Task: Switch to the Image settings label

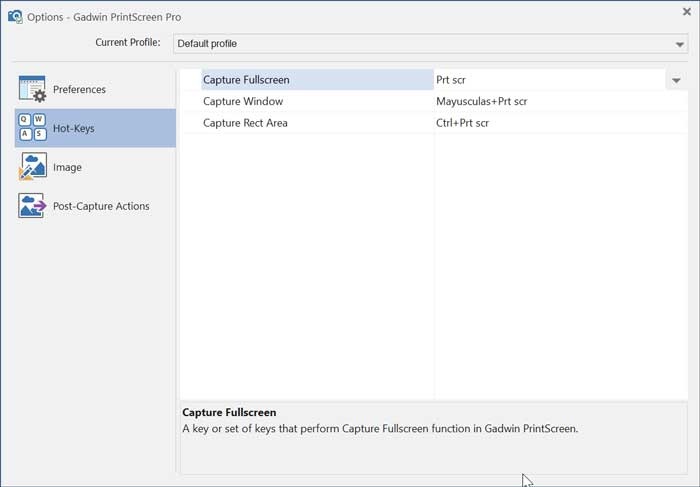Action: click(x=67, y=168)
